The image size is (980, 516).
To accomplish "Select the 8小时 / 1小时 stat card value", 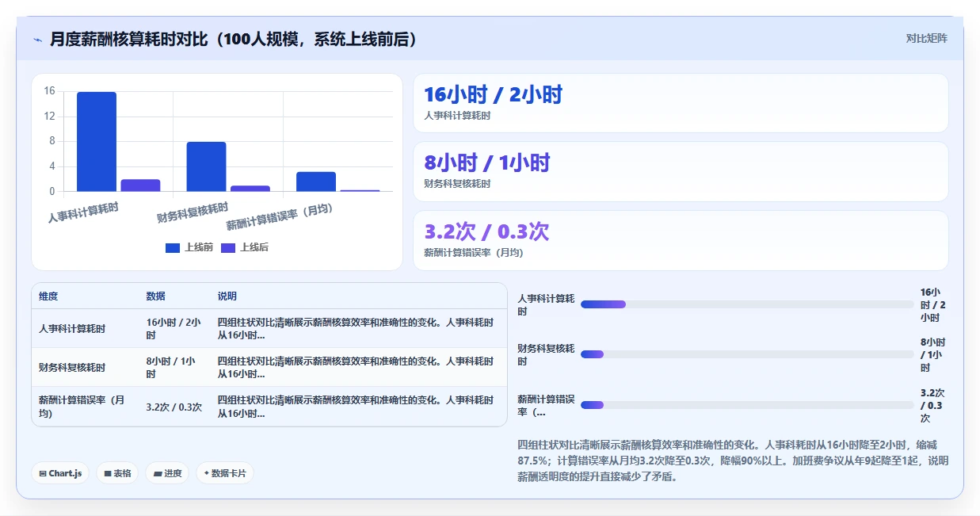I will point(486,163).
